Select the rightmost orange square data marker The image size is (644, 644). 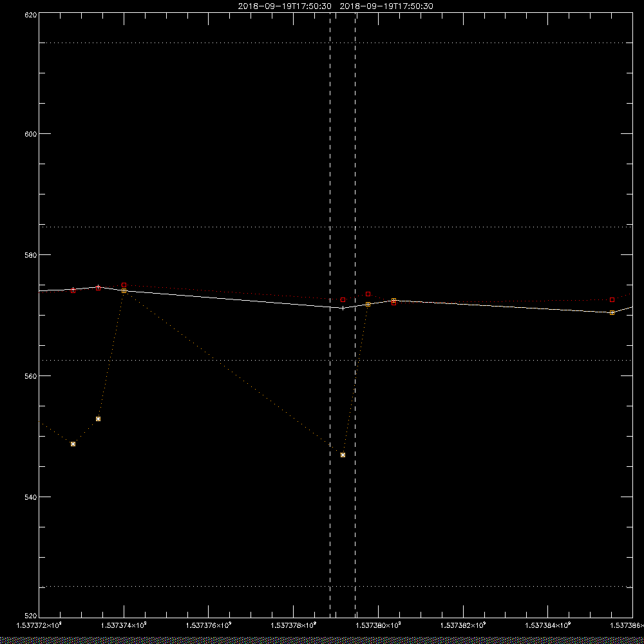[612, 312]
